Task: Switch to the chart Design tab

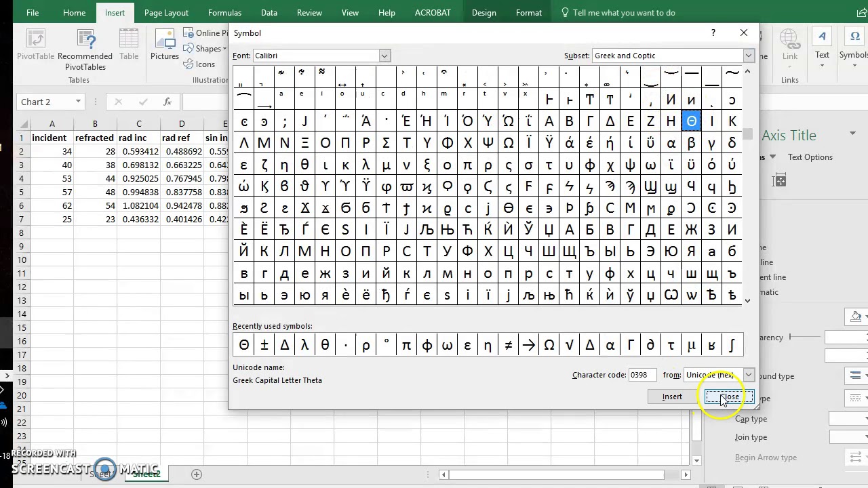Action: coord(484,13)
